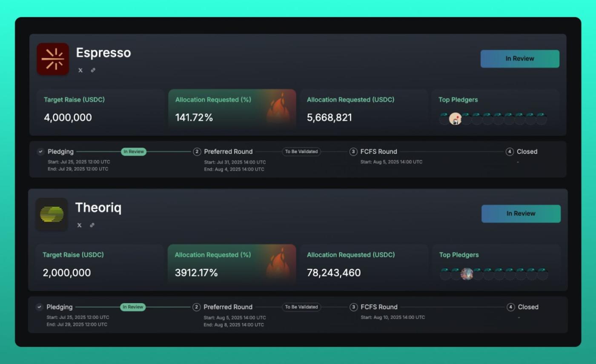Open the Theoriq project title

[98, 208]
